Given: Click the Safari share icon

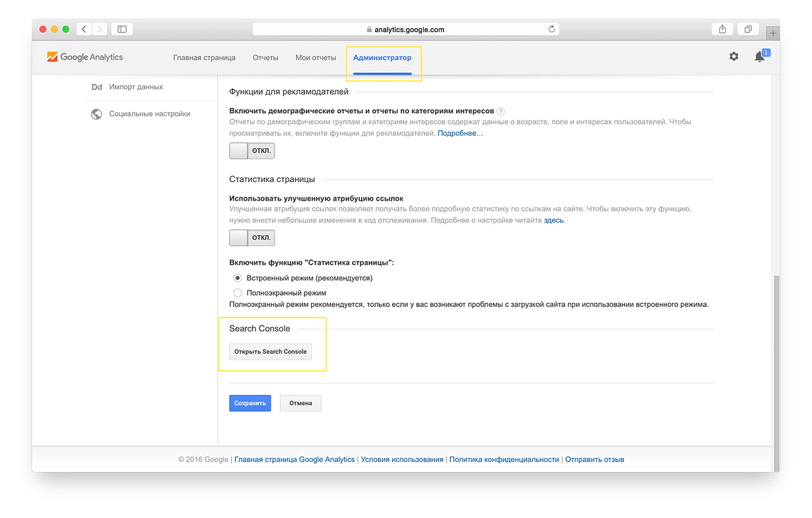Looking at the screenshot, I should tap(723, 29).
